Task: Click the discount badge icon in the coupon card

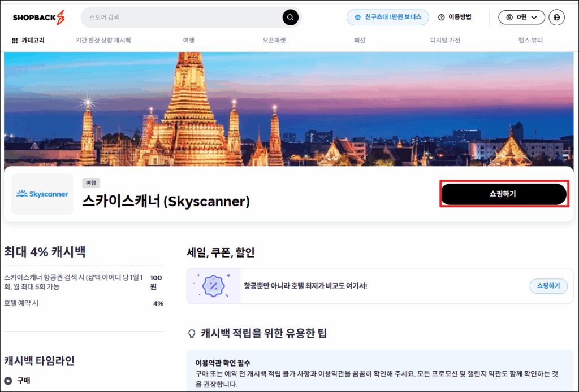Action: (213, 286)
